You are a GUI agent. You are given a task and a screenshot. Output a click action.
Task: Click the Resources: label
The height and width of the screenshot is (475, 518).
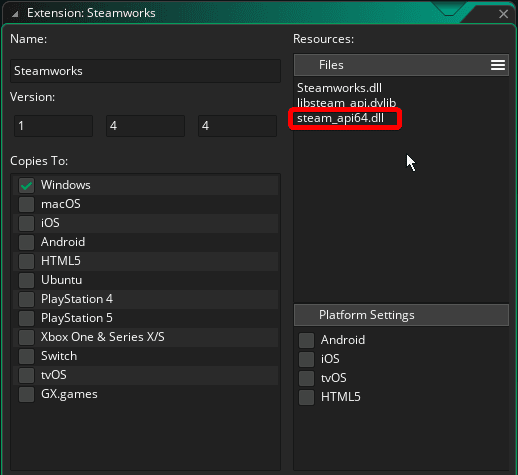point(323,39)
